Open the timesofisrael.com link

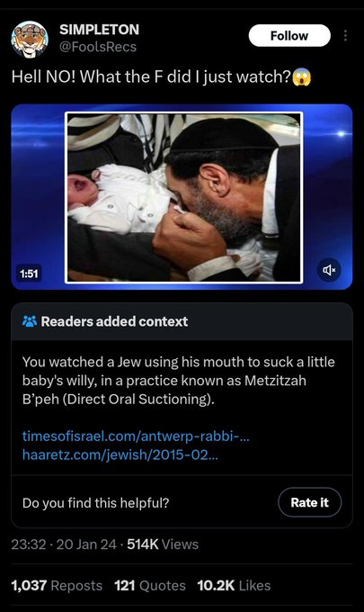click(x=136, y=436)
